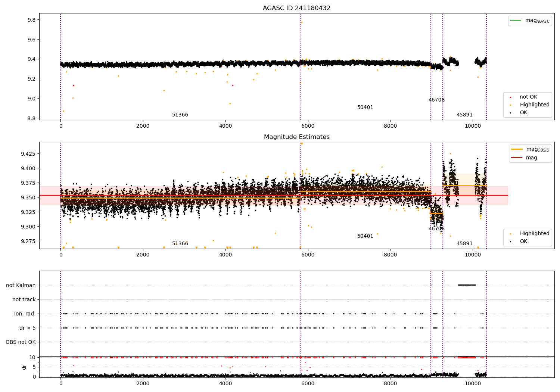Select "Highlighted" in the Magnitude Estimates legend
560x392 pixels.
click(534, 234)
